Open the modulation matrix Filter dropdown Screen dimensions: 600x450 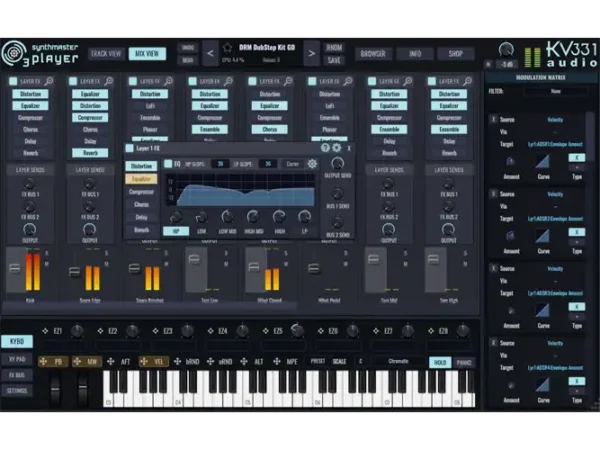555,91
